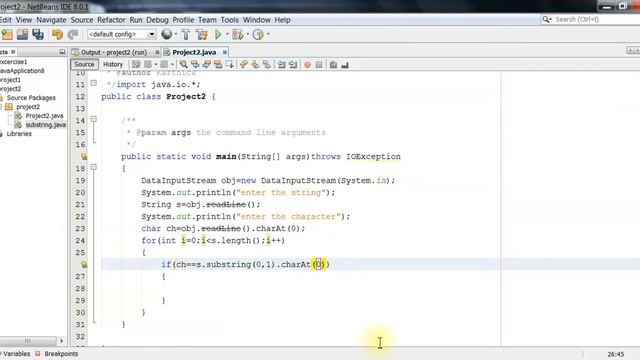Open the Navigate menu
640x360 pixels.
[x=51, y=20]
